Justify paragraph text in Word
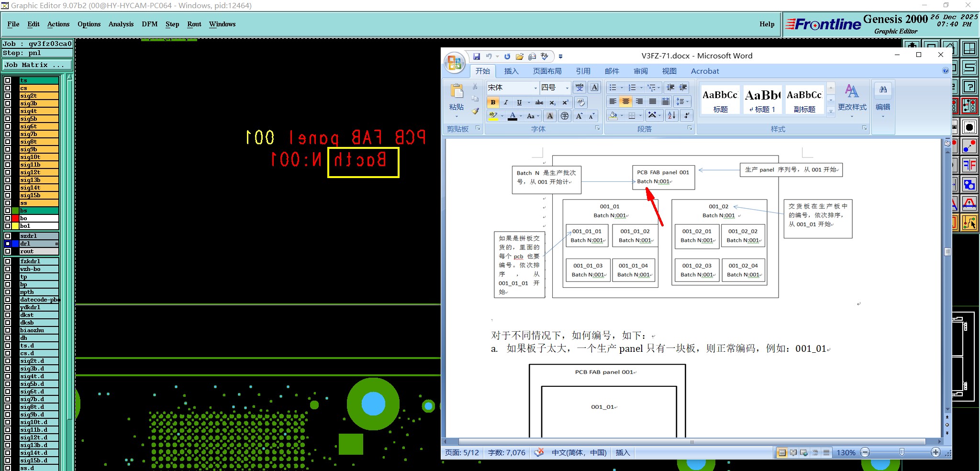 [652, 101]
